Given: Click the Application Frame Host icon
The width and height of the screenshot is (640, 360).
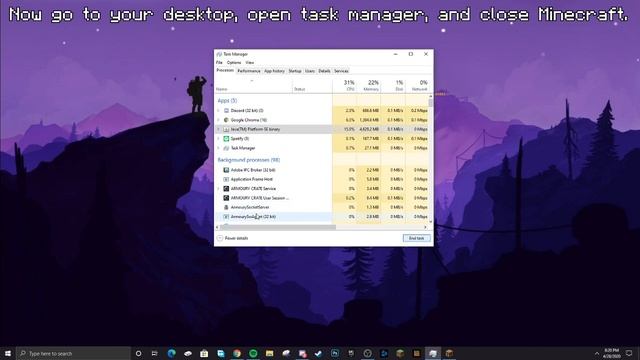Looking at the screenshot, I should 226,179.
